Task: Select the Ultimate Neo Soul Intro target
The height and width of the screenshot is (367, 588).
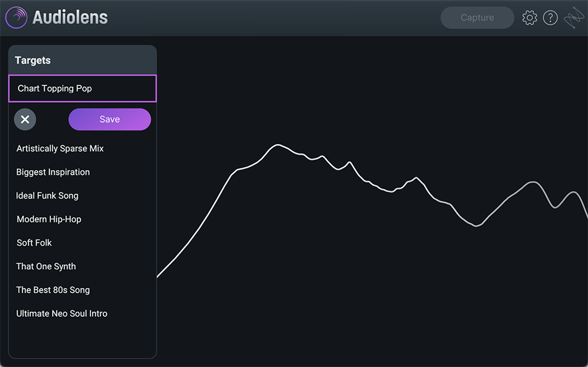Action: pos(62,313)
